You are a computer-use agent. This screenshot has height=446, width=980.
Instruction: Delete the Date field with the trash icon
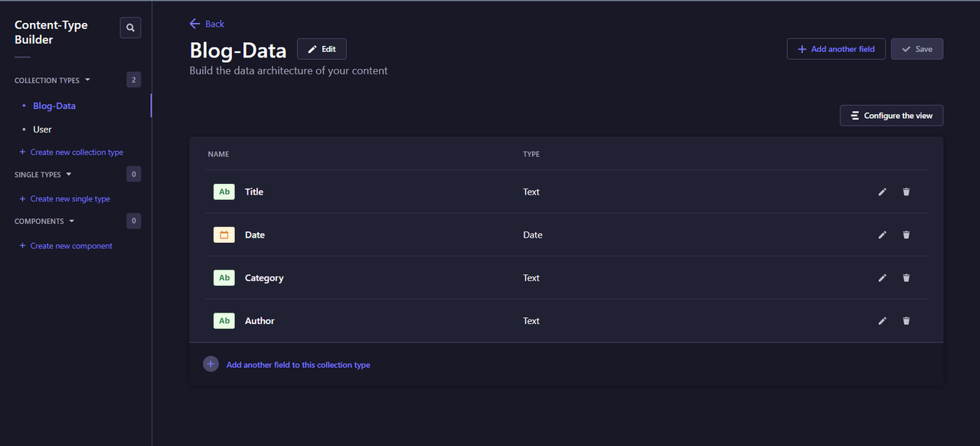click(906, 234)
